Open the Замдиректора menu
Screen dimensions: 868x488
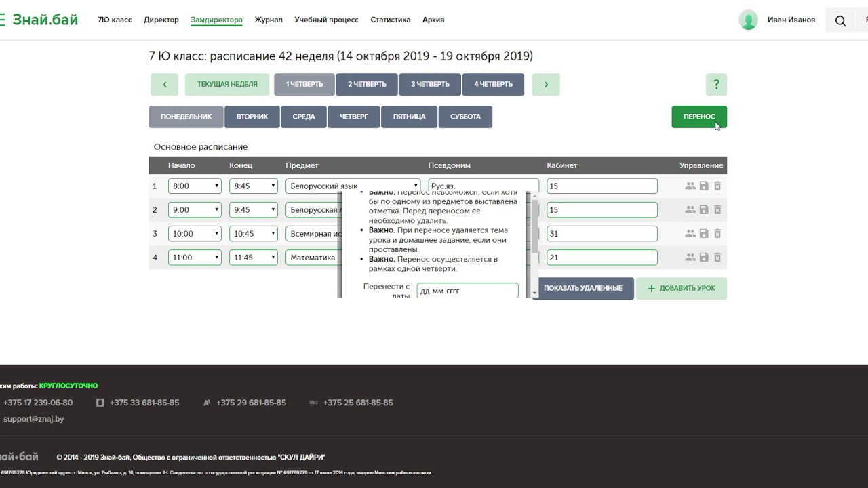(216, 20)
